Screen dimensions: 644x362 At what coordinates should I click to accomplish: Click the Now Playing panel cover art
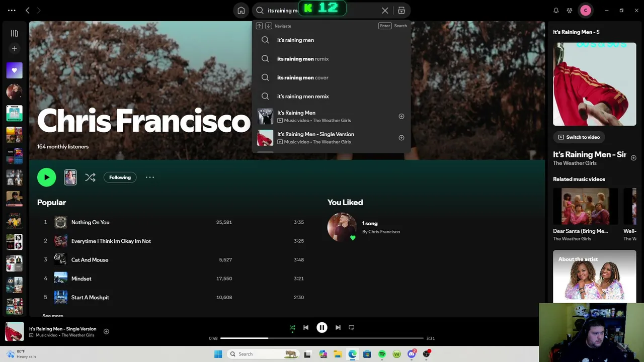click(595, 84)
